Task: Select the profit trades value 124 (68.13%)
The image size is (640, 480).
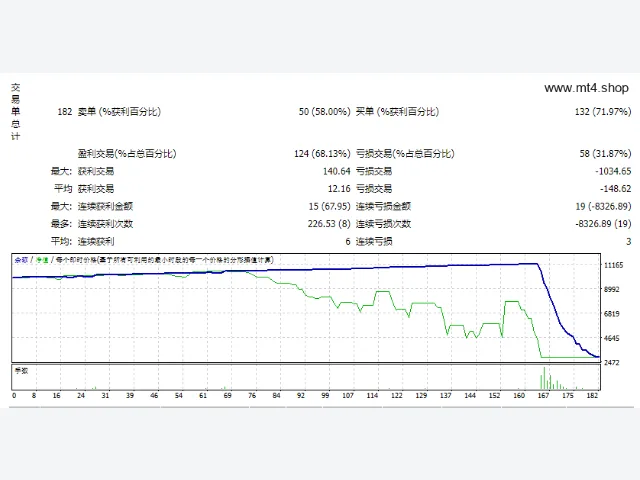Action: pos(322,153)
